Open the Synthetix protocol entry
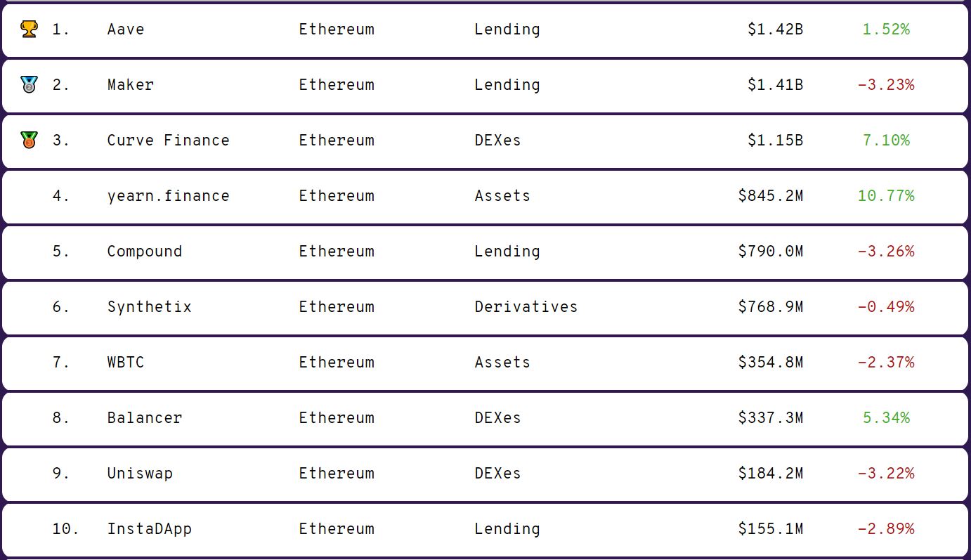The image size is (971, 560). pos(150,307)
